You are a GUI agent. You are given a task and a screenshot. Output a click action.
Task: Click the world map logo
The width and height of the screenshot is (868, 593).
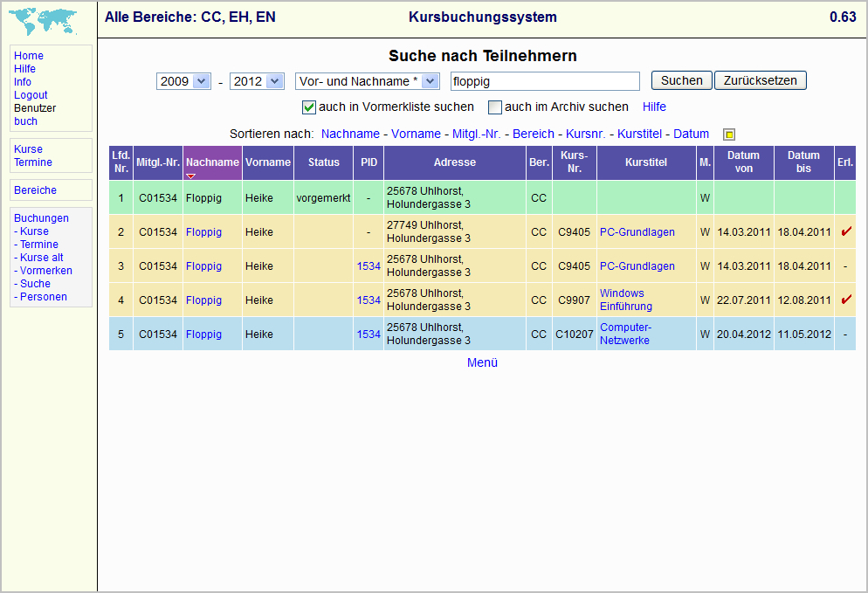43,22
